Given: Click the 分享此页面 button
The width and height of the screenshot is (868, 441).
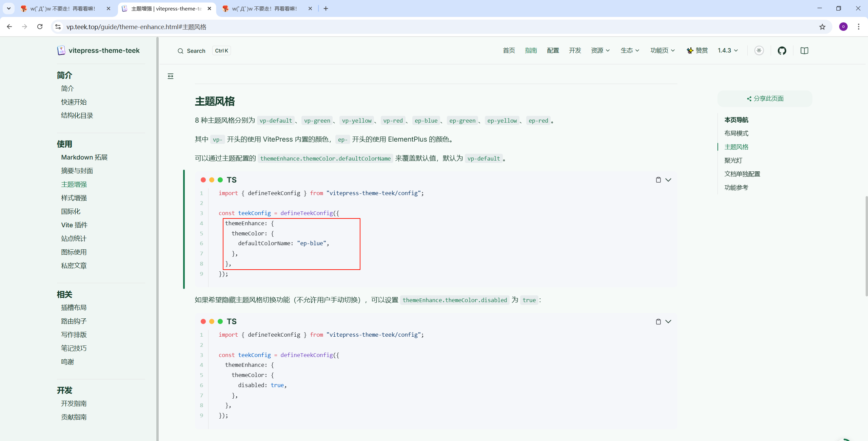Looking at the screenshot, I should 765,99.
